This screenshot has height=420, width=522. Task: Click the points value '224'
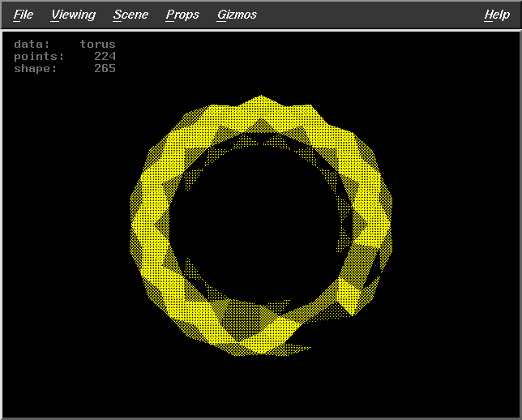[x=105, y=56]
